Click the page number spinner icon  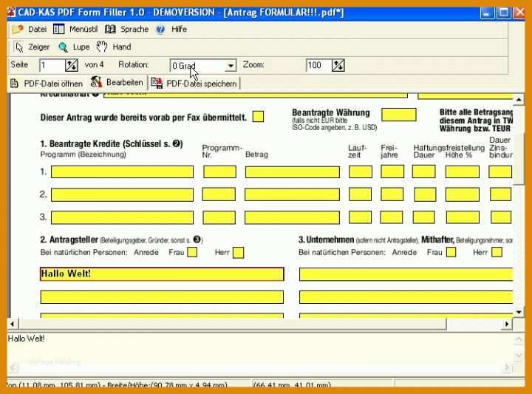click(71, 65)
